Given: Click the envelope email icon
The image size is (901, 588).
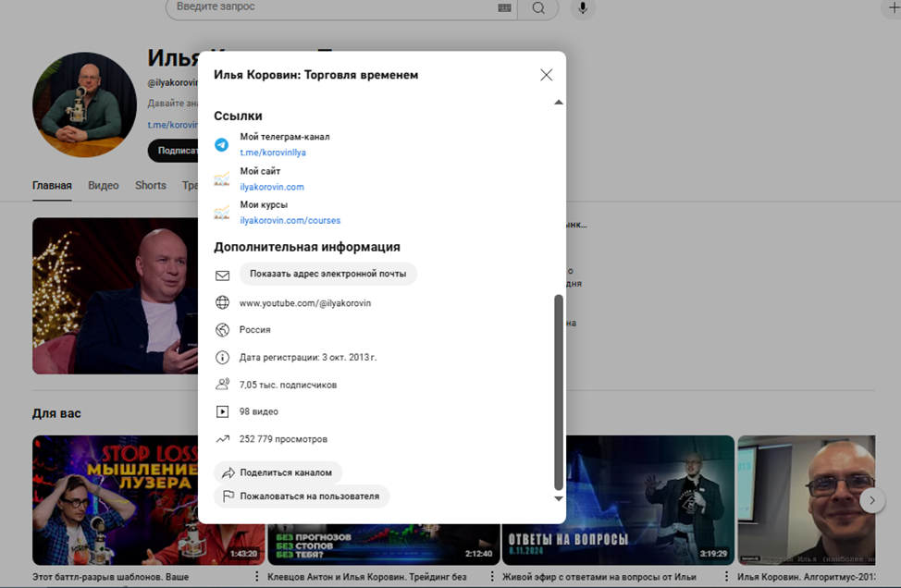Looking at the screenshot, I should [x=222, y=276].
